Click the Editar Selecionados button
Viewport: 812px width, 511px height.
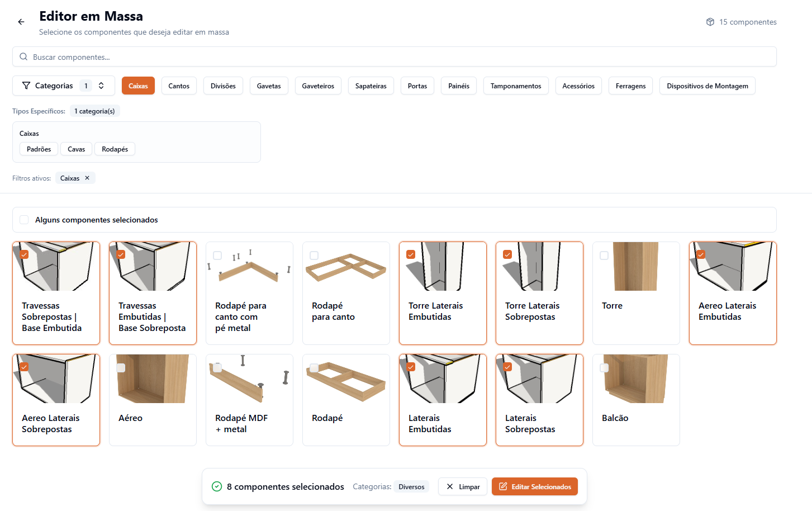point(535,486)
